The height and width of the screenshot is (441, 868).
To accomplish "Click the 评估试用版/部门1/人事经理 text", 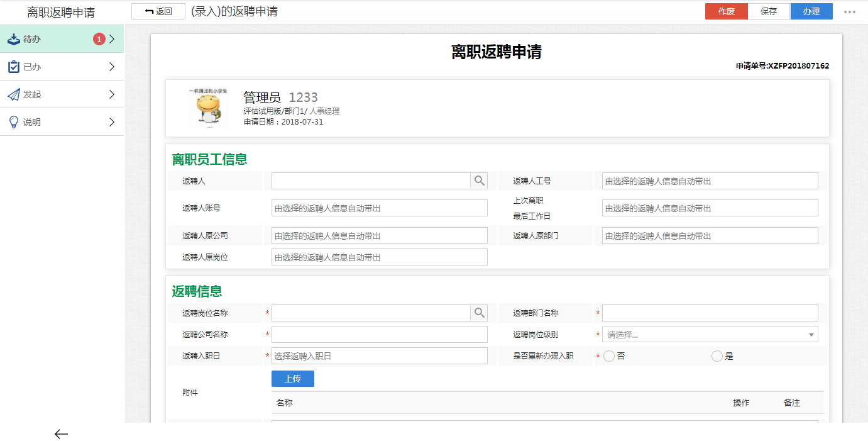I will (x=292, y=111).
